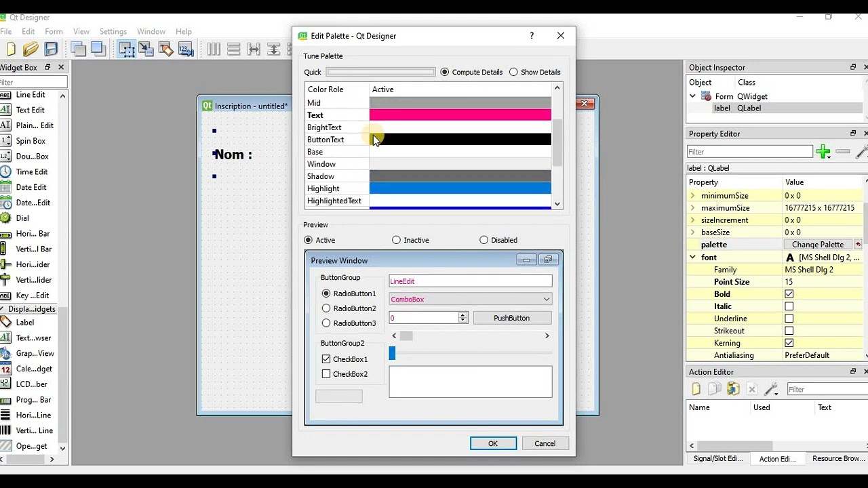The height and width of the screenshot is (488, 868).
Task: Open a form using the folder icon
Action: tap(31, 49)
